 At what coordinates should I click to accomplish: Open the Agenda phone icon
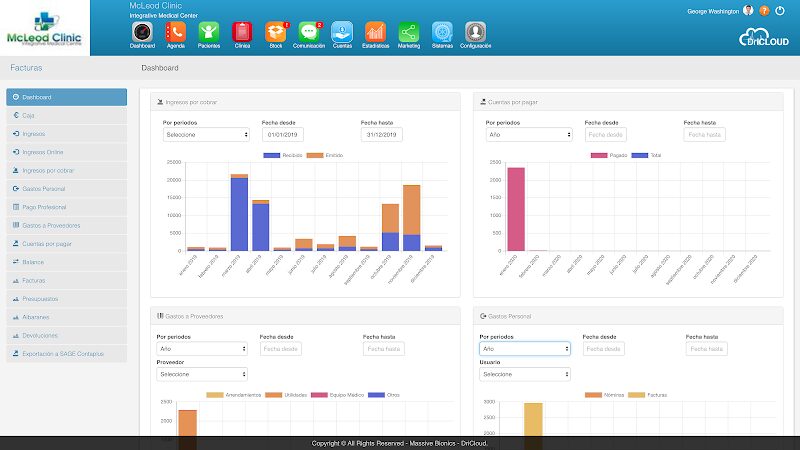[176, 32]
